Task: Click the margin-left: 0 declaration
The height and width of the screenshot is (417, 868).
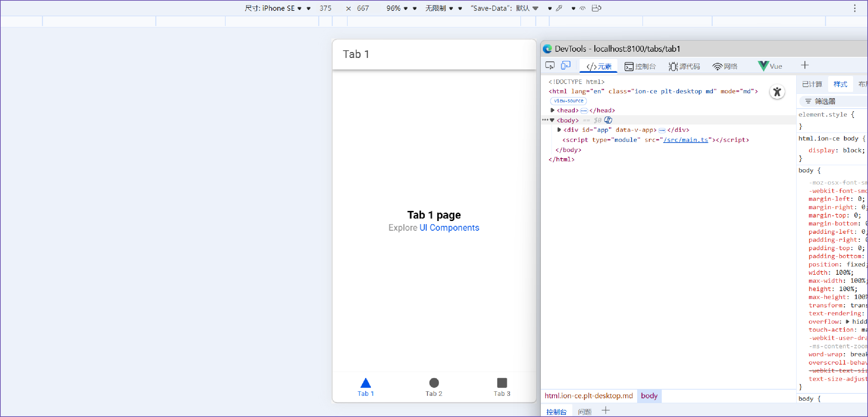Action: tap(836, 199)
